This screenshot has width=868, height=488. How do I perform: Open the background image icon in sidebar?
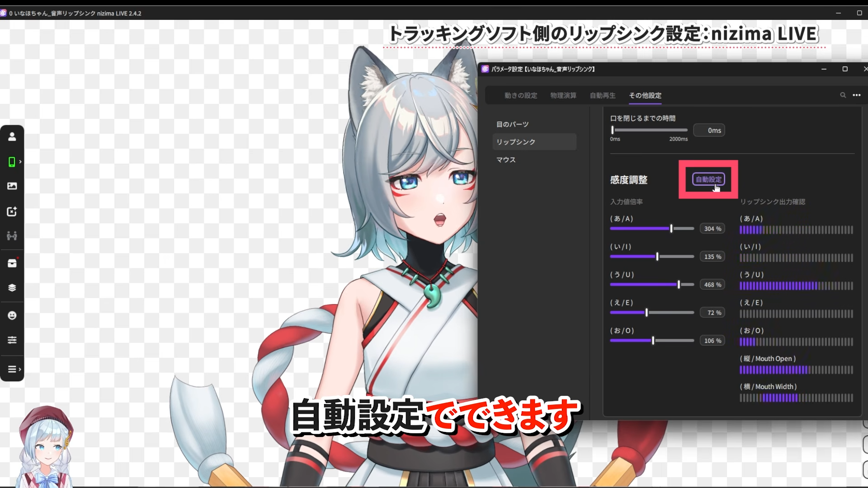pos(12,186)
